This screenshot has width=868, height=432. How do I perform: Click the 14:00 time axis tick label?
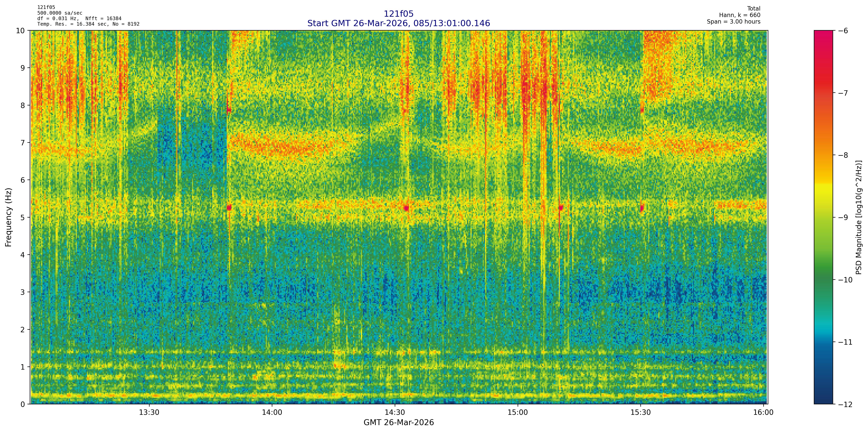[x=272, y=412]
